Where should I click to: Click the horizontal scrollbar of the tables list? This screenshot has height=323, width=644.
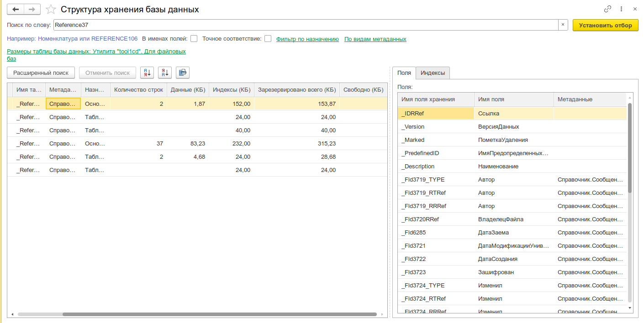click(x=219, y=314)
